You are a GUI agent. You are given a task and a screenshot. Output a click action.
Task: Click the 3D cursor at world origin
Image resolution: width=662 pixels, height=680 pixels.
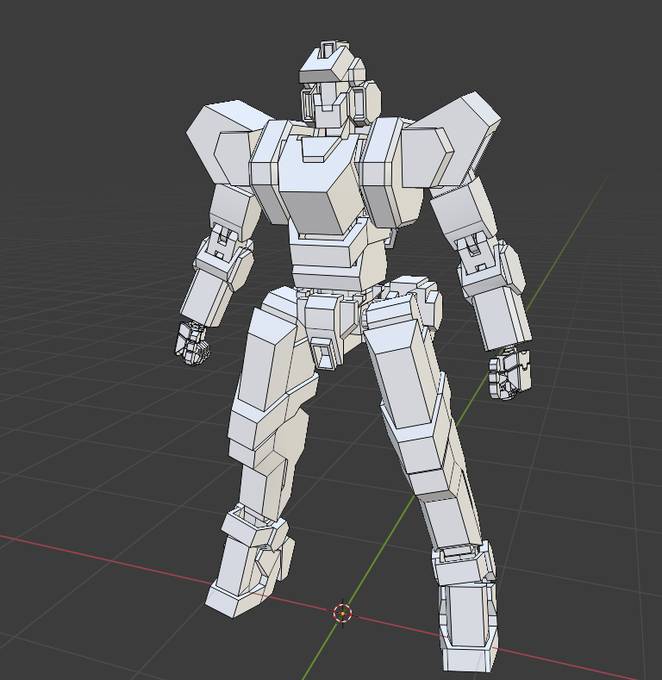(x=343, y=613)
